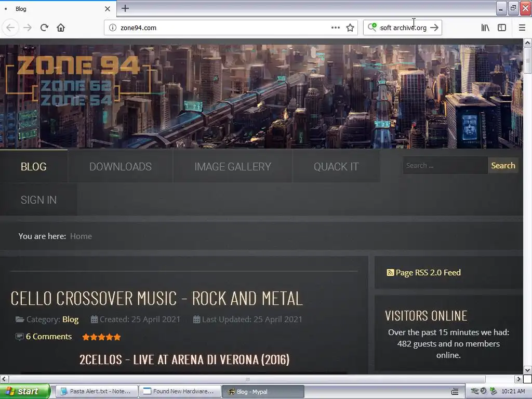Click the Zone 94 site logo
532x399 pixels.
point(78,79)
